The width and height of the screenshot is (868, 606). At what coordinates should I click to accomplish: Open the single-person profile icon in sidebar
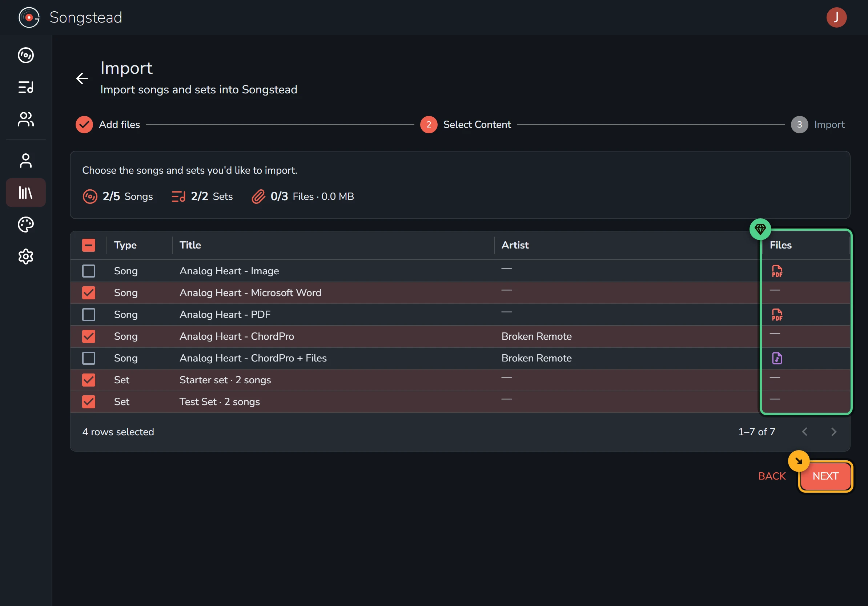[x=26, y=161]
